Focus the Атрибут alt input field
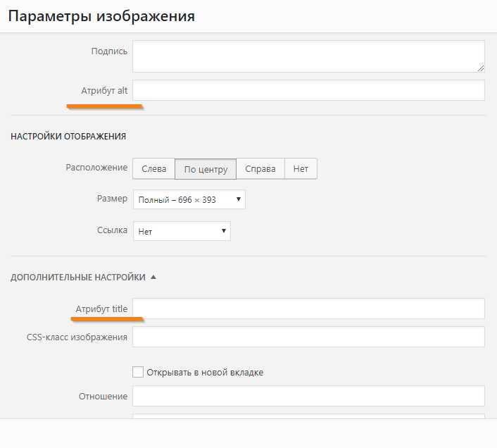This screenshot has width=497, height=448. [x=308, y=90]
